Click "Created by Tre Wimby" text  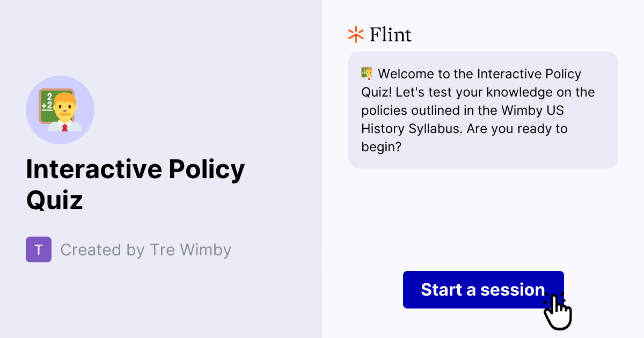tap(146, 249)
